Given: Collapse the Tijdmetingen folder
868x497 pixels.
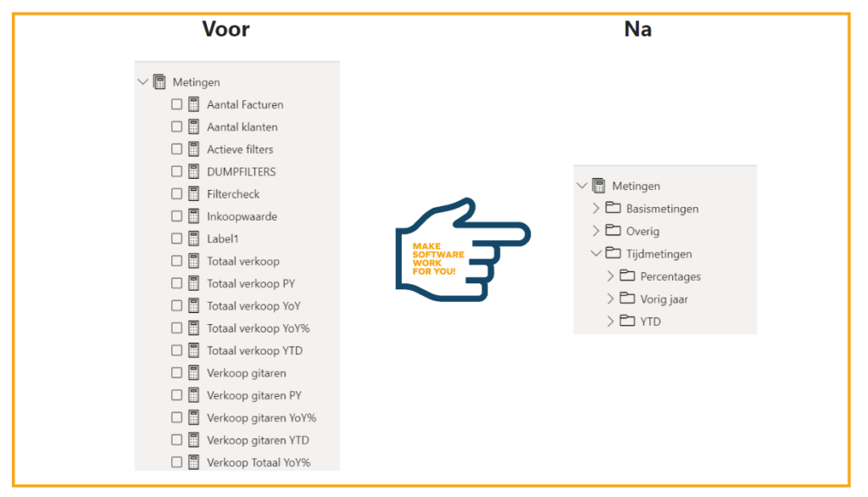Looking at the screenshot, I should 596,254.
